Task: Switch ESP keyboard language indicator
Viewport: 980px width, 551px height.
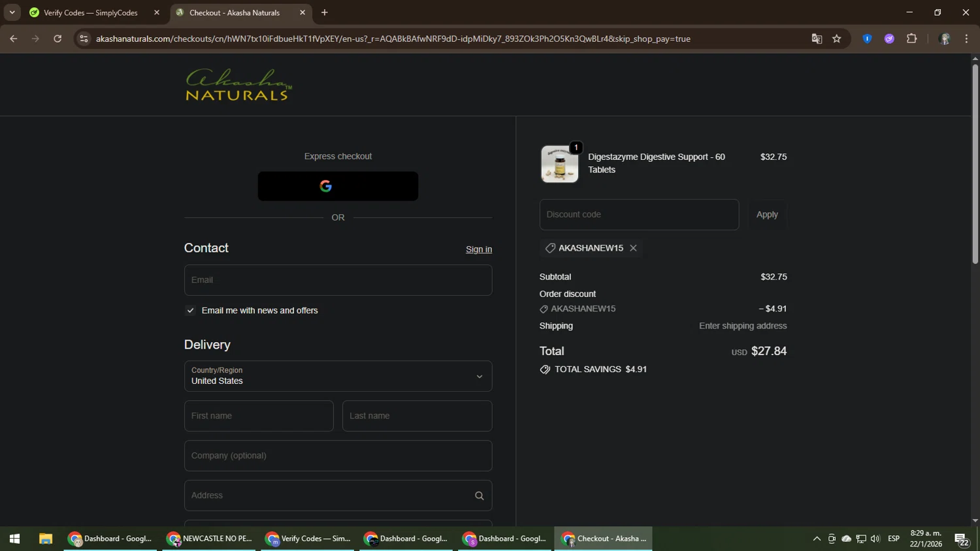Action: (894, 539)
